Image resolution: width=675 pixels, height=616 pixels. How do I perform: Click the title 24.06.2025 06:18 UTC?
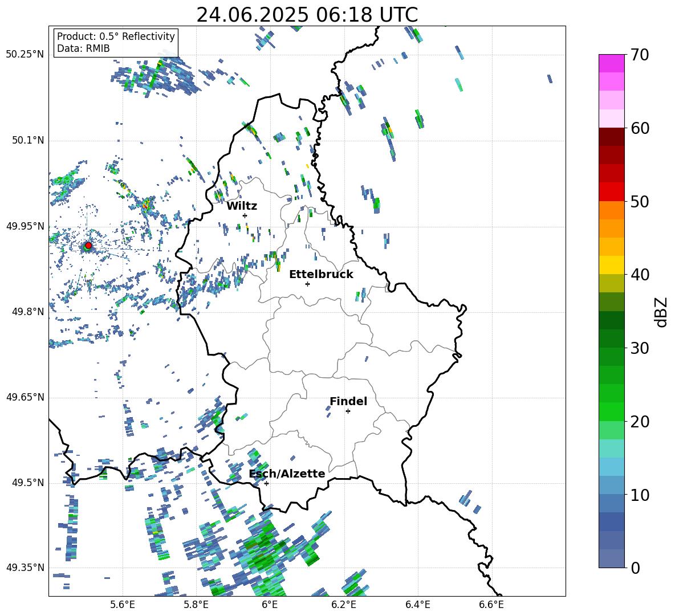point(307,15)
